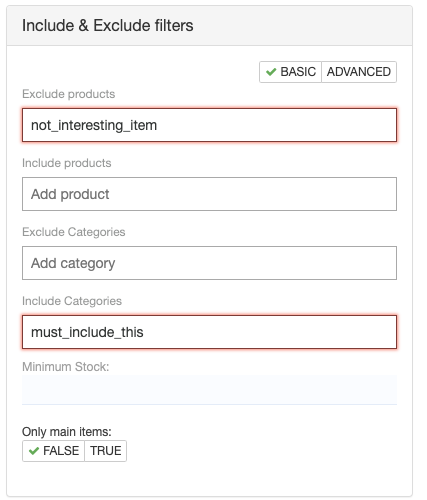Screen dimensions: 427x500
Task: Switch filters to ADVANCED mode
Action: 359,72
